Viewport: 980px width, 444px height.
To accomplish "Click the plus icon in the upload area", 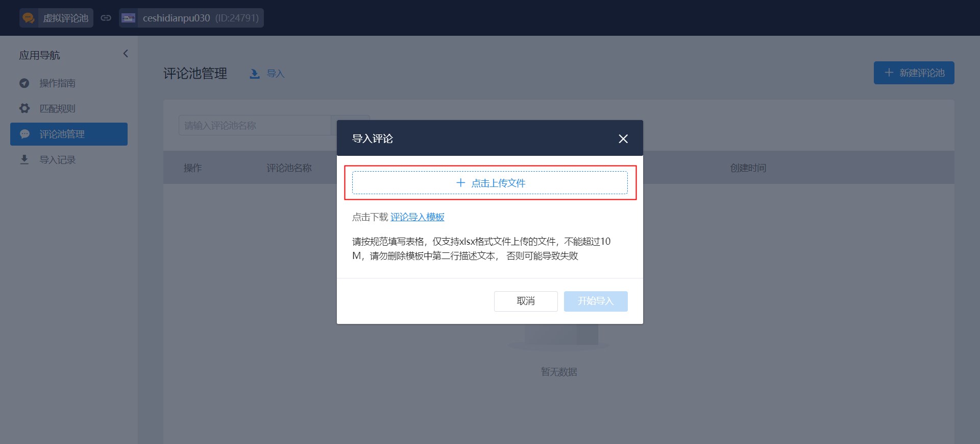I will pos(460,182).
